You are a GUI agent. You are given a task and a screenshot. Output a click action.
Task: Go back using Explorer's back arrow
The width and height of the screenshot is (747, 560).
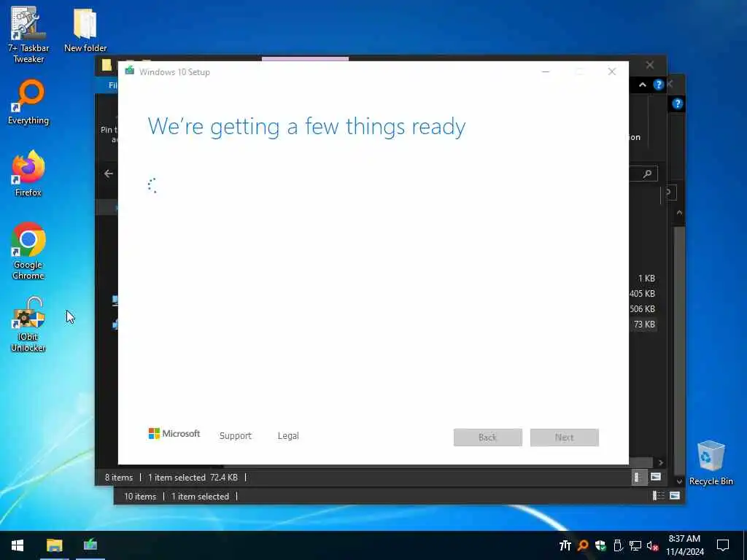[x=109, y=174]
